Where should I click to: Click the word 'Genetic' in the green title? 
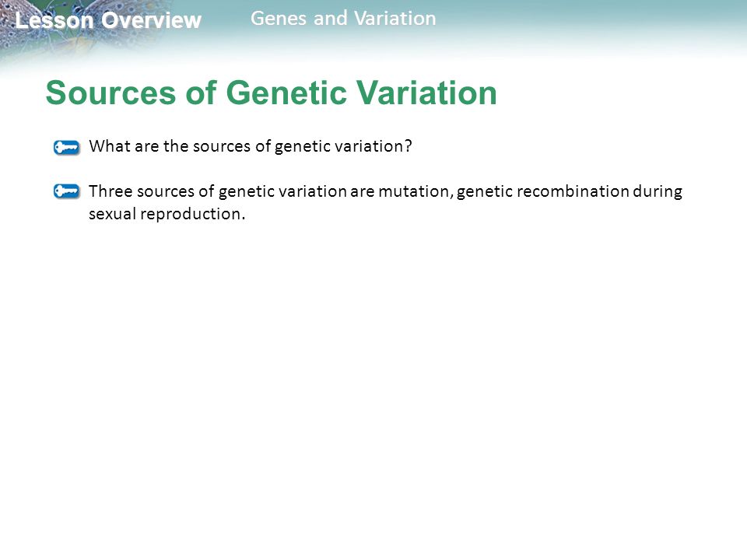[286, 93]
